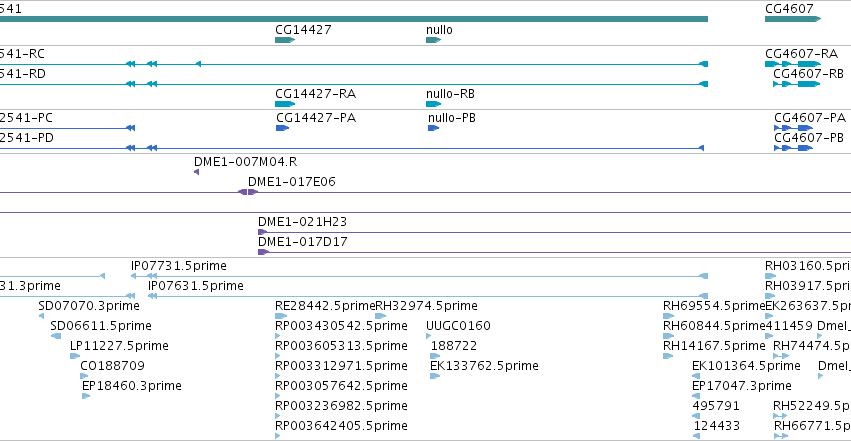The height and width of the screenshot is (441, 851).
Task: Click the CG14427 gene arrow glyph
Action: [285, 40]
